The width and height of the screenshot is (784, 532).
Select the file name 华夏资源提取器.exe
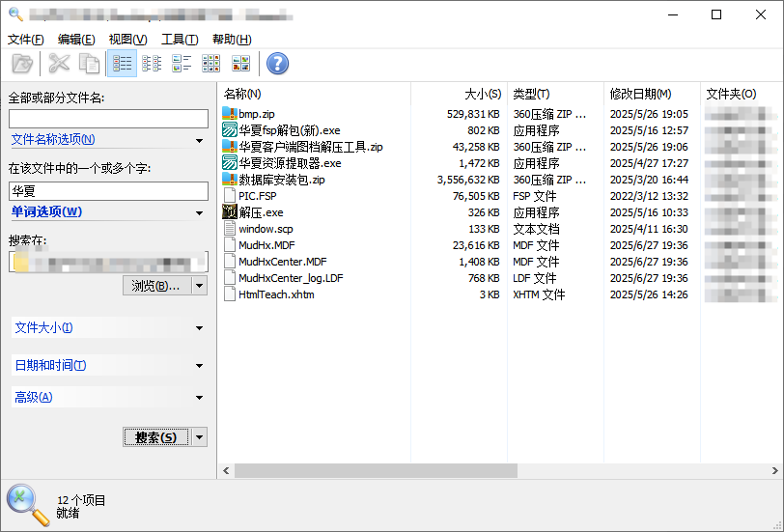point(290,163)
